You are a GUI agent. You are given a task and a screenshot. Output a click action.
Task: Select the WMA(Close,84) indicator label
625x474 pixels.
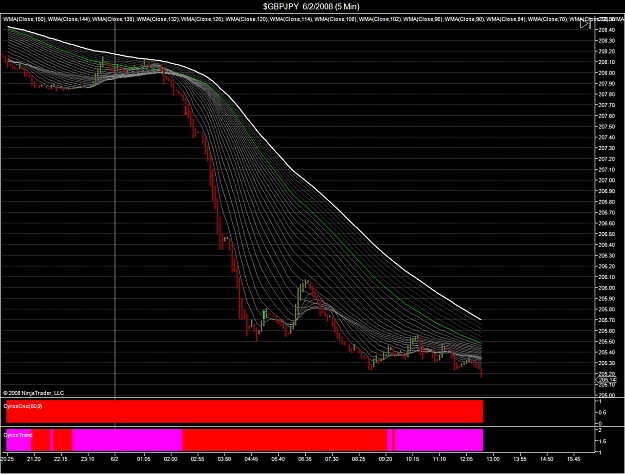pos(506,19)
